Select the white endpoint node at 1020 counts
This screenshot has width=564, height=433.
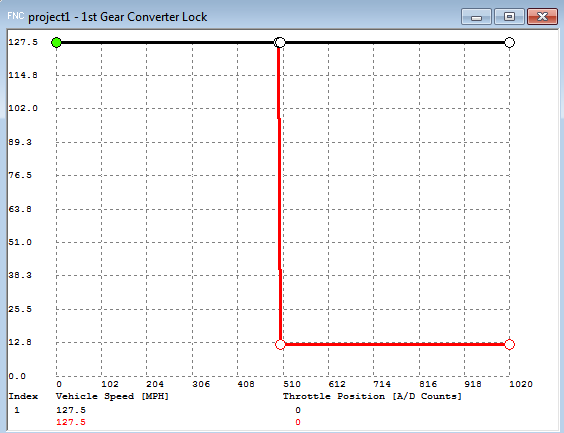[x=509, y=42]
